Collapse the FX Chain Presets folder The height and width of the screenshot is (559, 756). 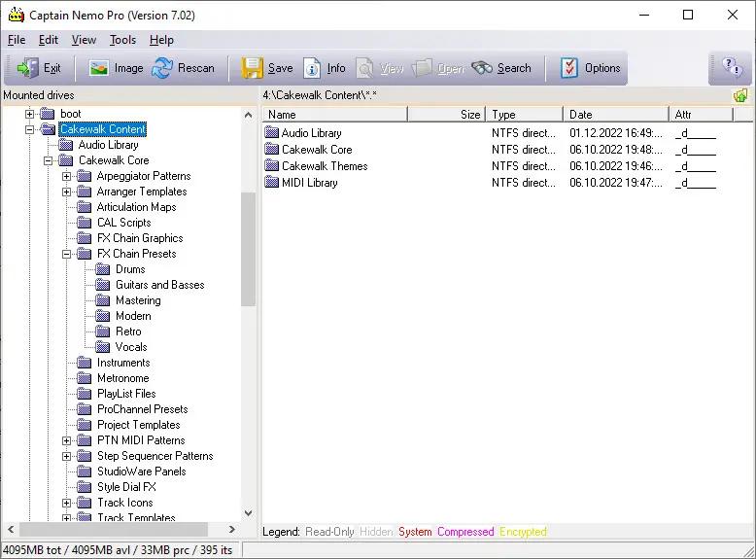tap(67, 254)
